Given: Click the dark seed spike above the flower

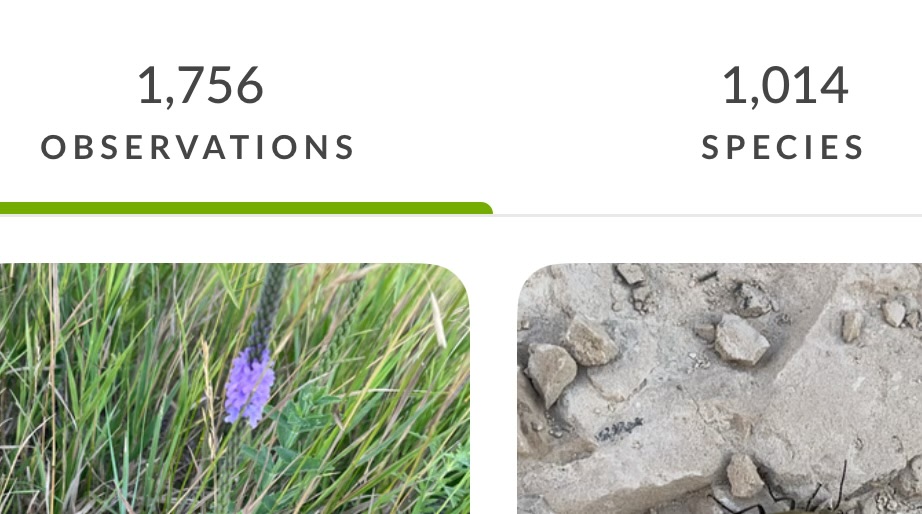Looking at the screenshot, I should (268, 305).
